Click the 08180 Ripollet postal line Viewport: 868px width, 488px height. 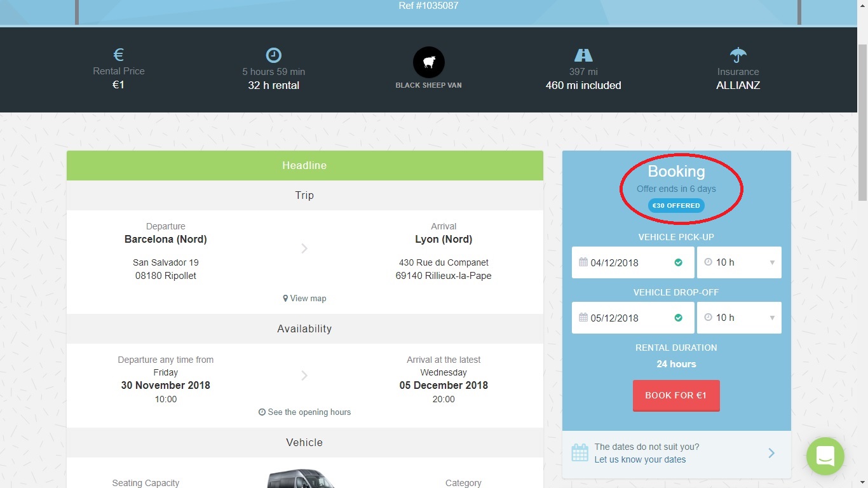pos(166,276)
